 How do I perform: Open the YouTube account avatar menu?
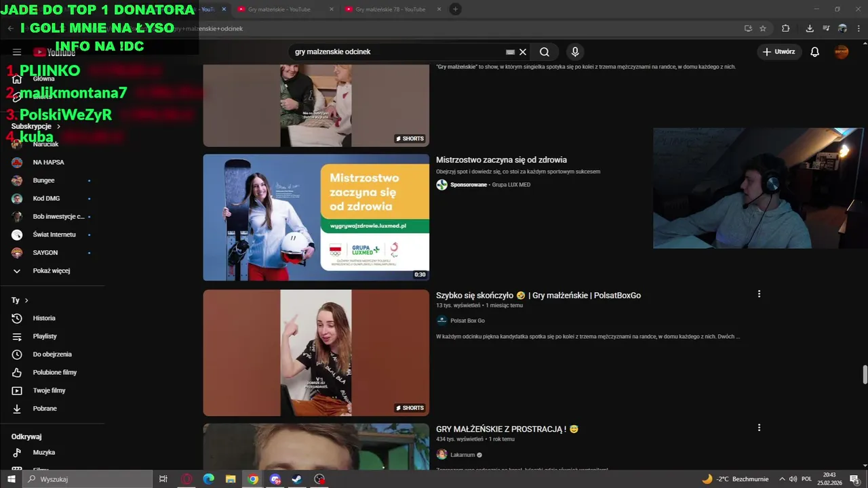842,52
